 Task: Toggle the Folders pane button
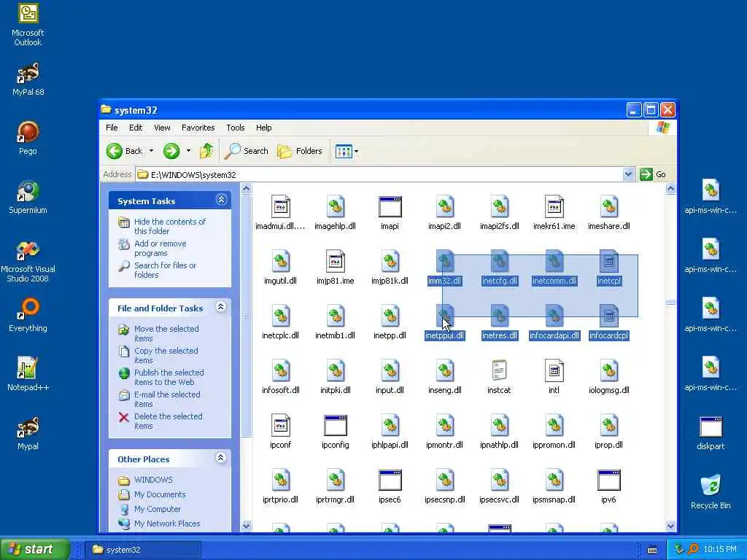click(300, 151)
